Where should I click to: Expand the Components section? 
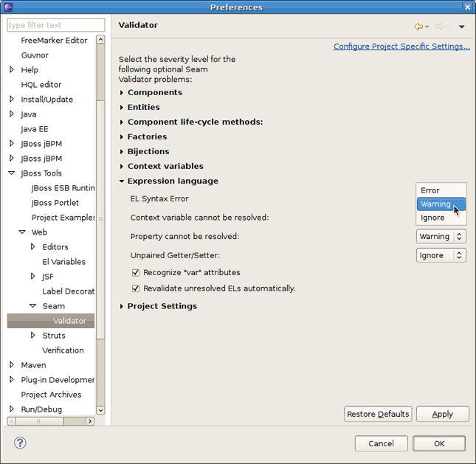122,93
